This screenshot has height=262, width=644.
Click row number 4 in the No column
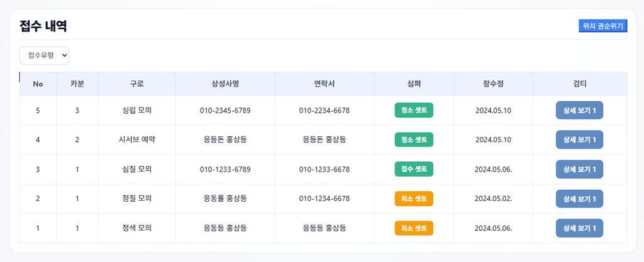[x=38, y=139]
